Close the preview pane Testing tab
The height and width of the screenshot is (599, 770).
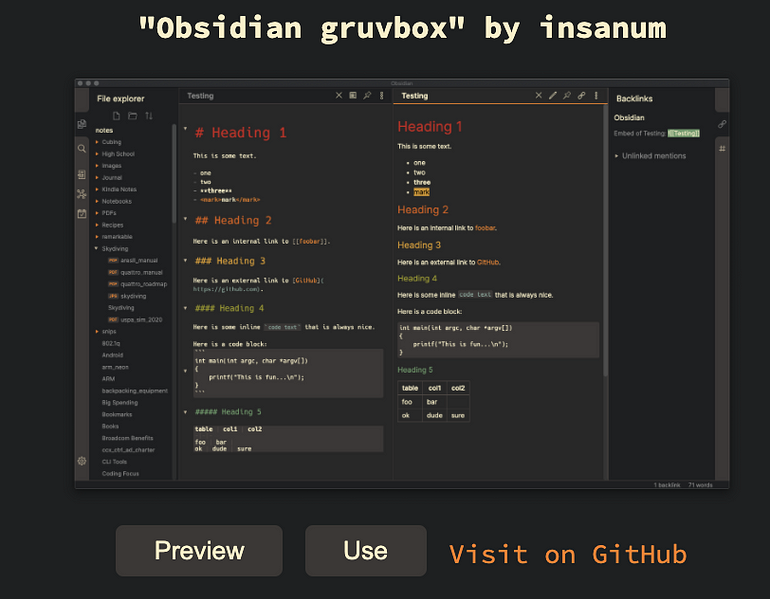point(539,95)
